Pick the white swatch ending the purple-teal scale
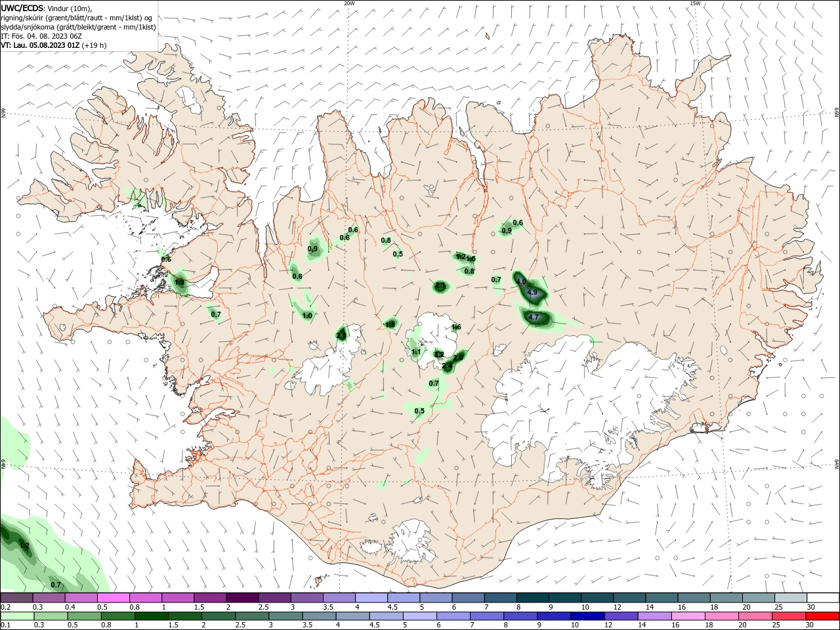 point(822,597)
